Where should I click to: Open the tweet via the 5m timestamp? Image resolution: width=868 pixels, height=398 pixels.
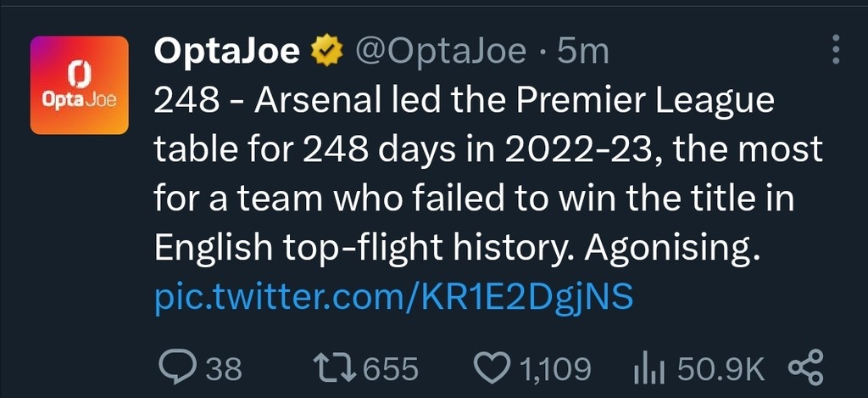(583, 53)
